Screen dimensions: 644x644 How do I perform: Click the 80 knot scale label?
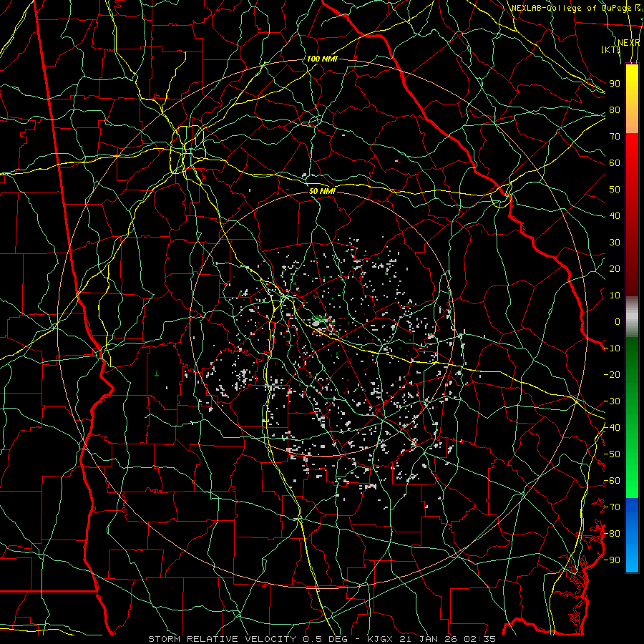pos(615,109)
